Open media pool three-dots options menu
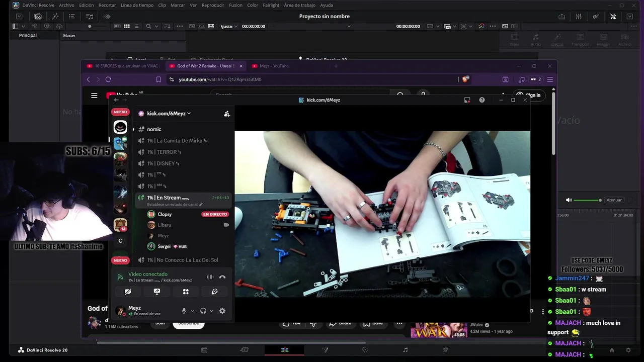The width and height of the screenshot is (644, 362). [180, 26]
